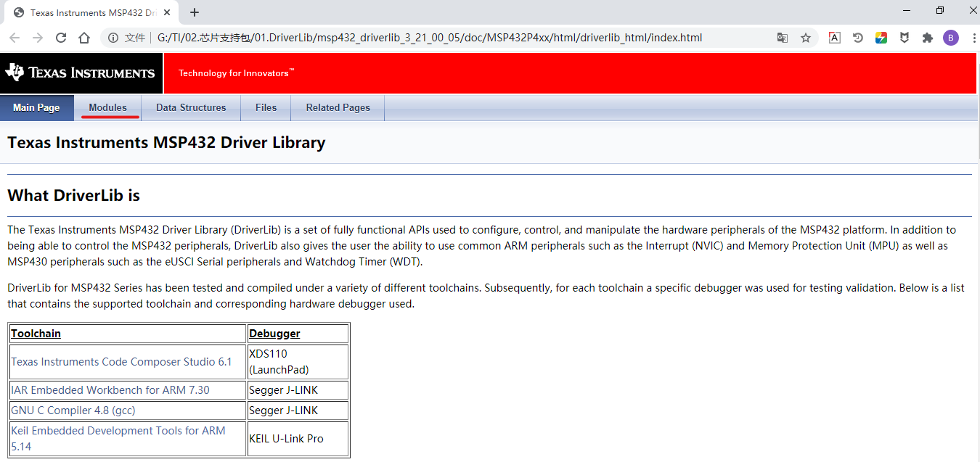
Task: Open the colorful square extension icon
Action: pos(881,38)
